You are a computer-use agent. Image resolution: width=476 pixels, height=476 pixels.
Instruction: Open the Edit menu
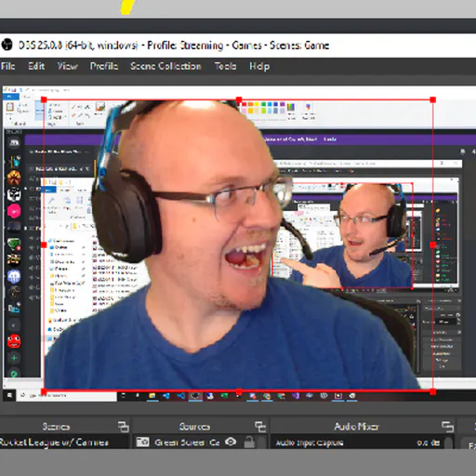pos(36,66)
